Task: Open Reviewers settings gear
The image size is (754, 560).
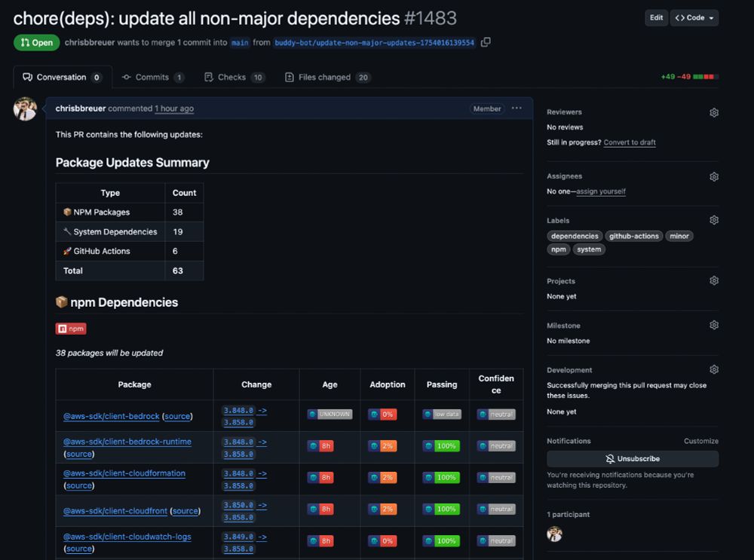Action: click(x=713, y=112)
